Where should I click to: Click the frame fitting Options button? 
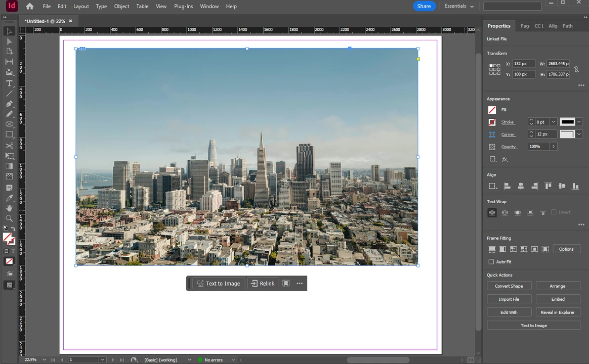(x=566, y=249)
